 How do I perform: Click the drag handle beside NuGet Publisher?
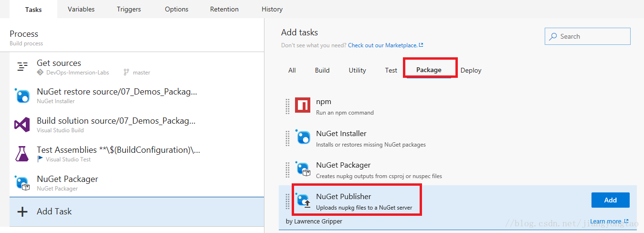click(x=287, y=201)
